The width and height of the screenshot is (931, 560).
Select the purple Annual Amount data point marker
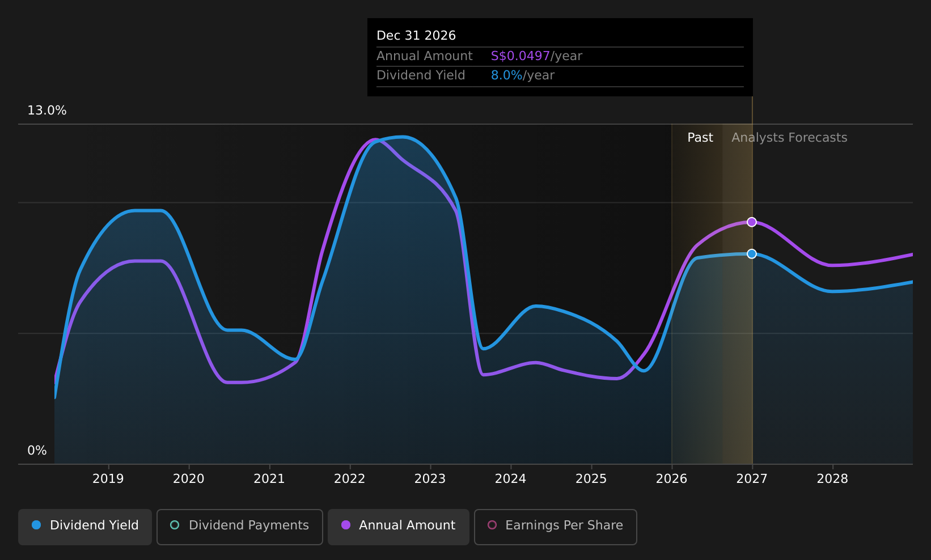(752, 222)
